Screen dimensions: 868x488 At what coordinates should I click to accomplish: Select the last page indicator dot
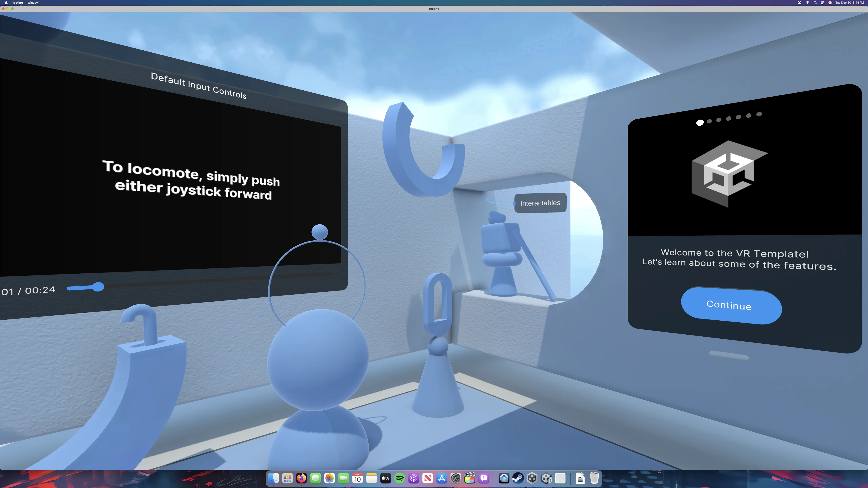tap(759, 114)
